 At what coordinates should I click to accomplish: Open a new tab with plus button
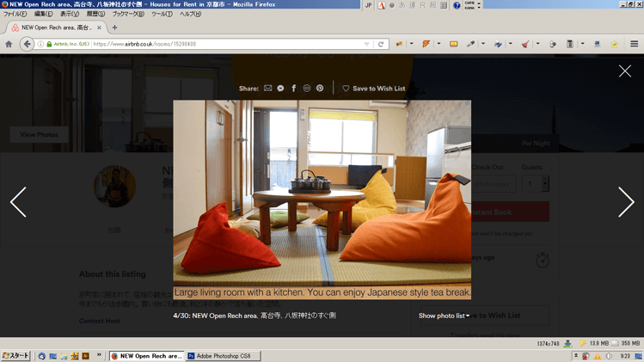(114, 28)
